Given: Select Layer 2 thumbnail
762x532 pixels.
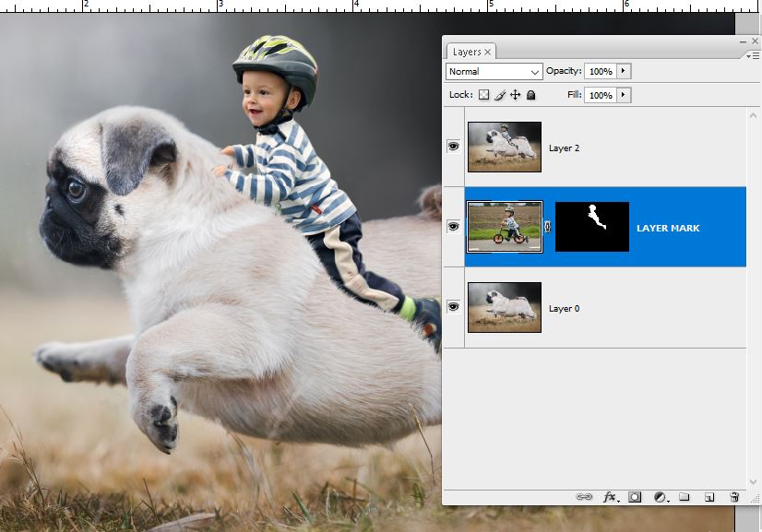Looking at the screenshot, I should [505, 147].
